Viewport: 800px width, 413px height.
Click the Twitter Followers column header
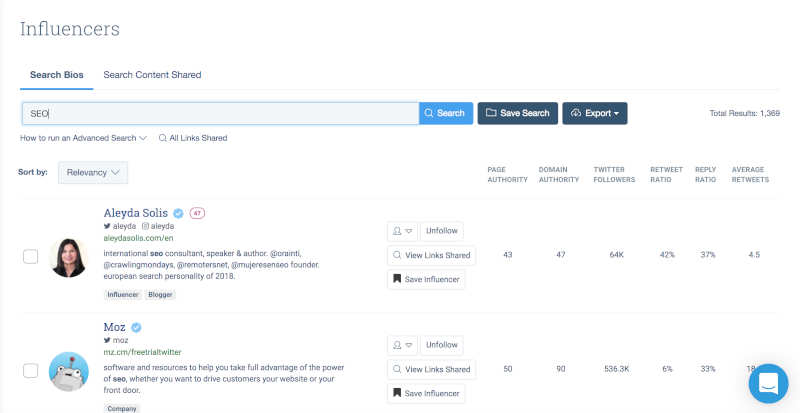click(x=614, y=175)
